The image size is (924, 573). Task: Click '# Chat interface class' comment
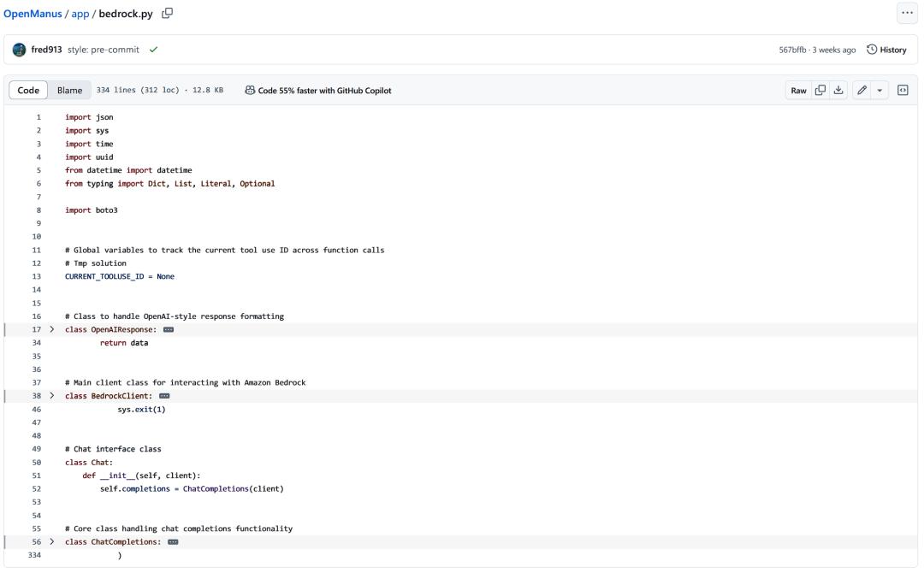click(x=113, y=449)
